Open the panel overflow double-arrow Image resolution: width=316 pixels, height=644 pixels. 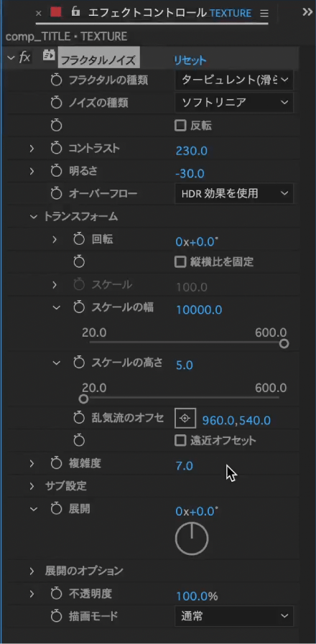tap(307, 12)
